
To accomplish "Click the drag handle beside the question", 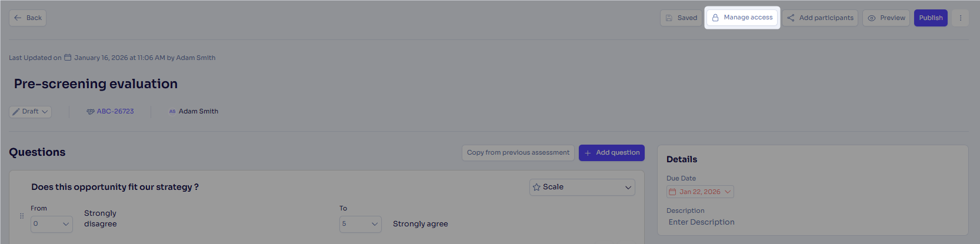I will (22, 216).
